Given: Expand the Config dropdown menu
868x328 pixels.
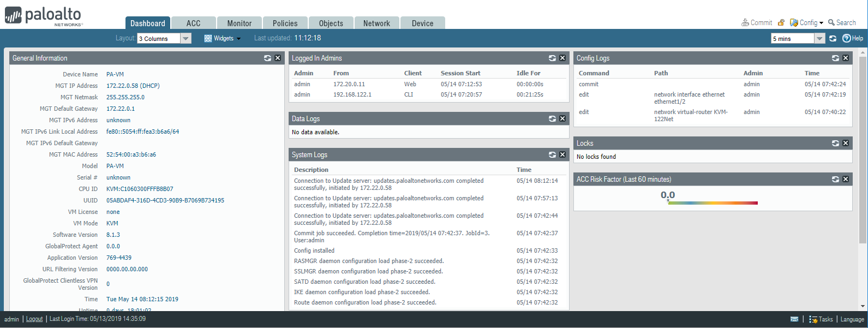Looking at the screenshot, I should tap(807, 22).
